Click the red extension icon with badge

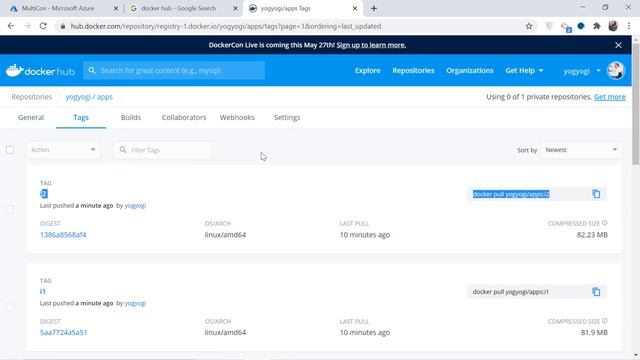pos(566,27)
